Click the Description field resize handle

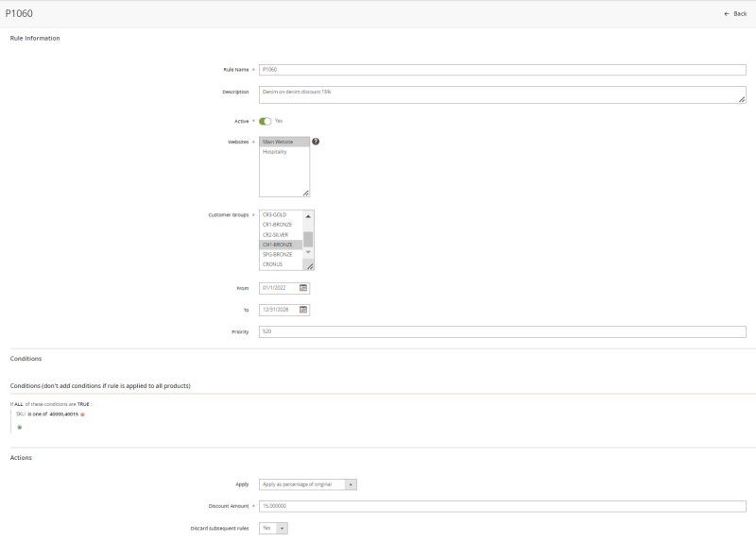tap(742, 99)
